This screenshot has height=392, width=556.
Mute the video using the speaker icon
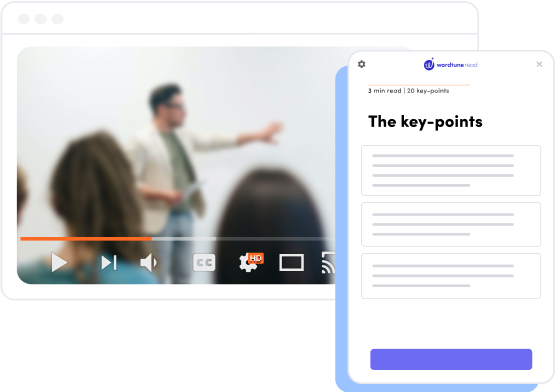tap(149, 263)
